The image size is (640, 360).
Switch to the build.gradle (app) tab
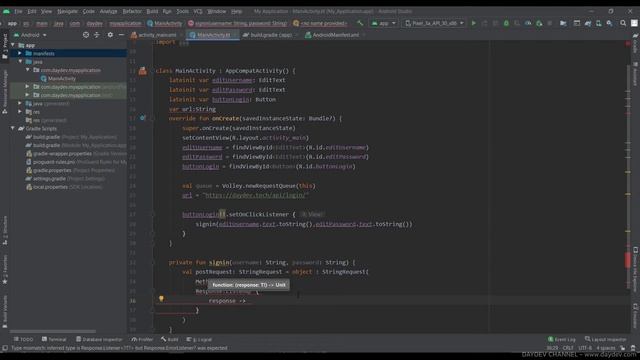[x=270, y=35]
